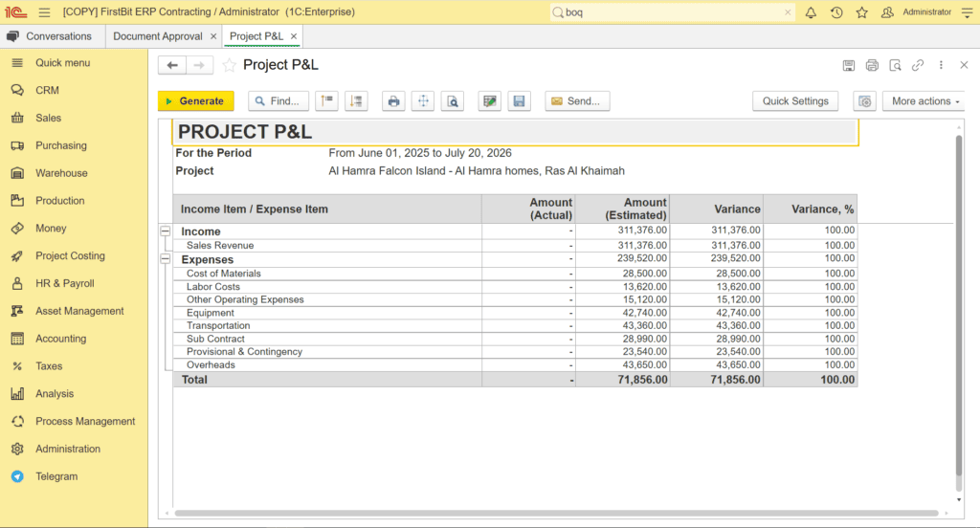Open Process Management section

74,421
